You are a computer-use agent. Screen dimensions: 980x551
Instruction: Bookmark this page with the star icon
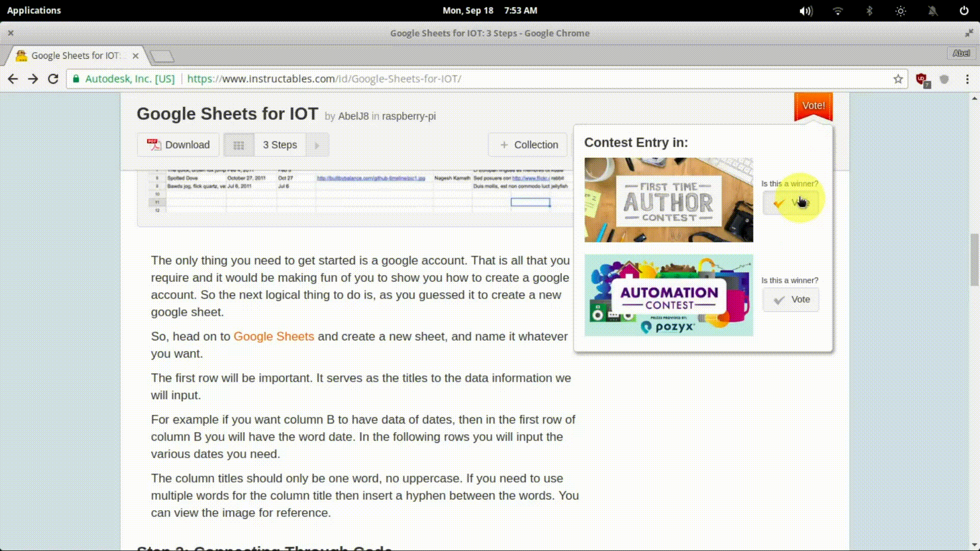pyautogui.click(x=898, y=79)
